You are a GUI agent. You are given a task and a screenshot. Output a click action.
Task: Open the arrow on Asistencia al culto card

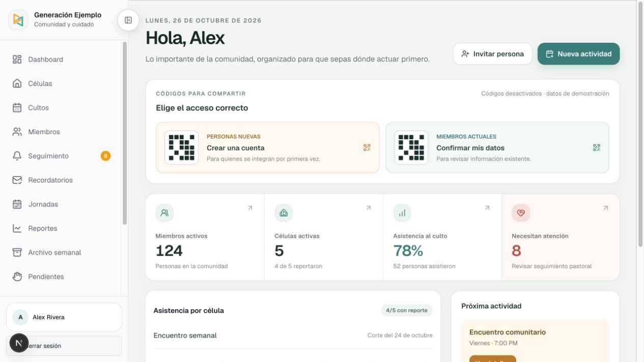coord(487,208)
